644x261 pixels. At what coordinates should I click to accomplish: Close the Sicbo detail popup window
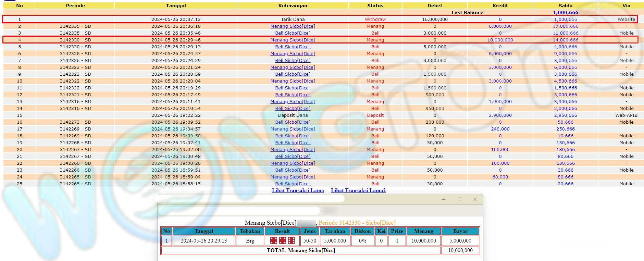475,199
